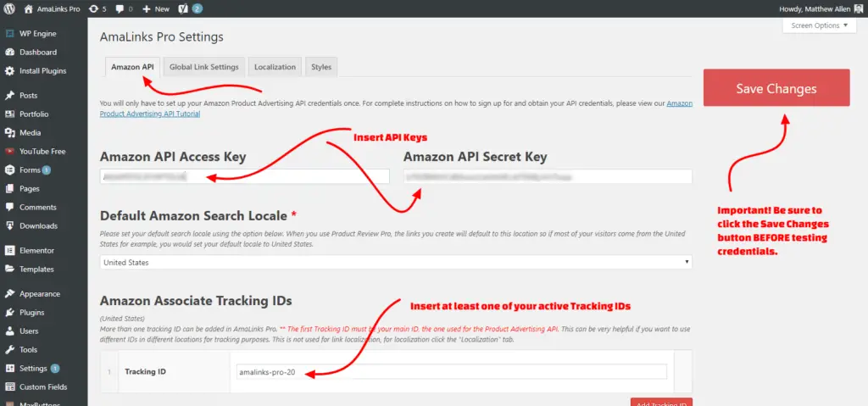Expand the Screen Options panel
The height and width of the screenshot is (406, 868).
coord(820,25)
